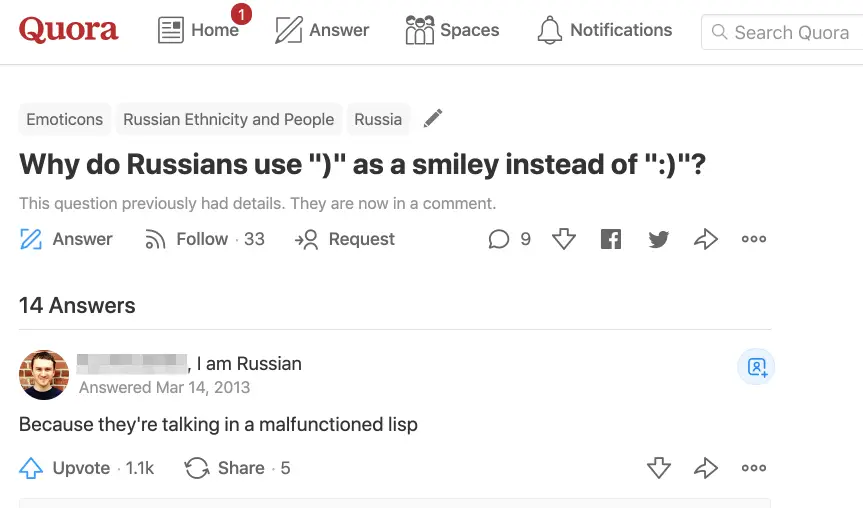Click the Russia topic tag

378,119
